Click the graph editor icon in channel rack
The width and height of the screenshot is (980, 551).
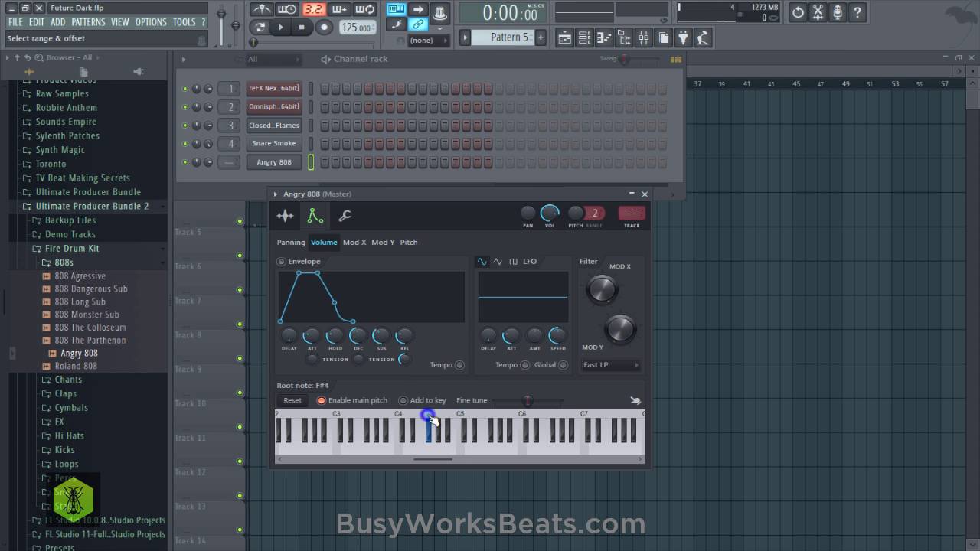tap(676, 60)
